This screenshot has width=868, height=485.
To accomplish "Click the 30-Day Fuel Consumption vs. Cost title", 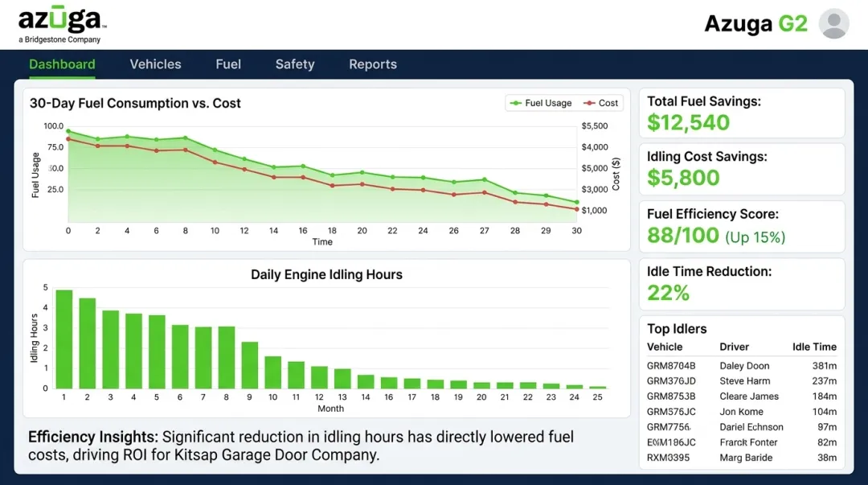I will click(135, 103).
